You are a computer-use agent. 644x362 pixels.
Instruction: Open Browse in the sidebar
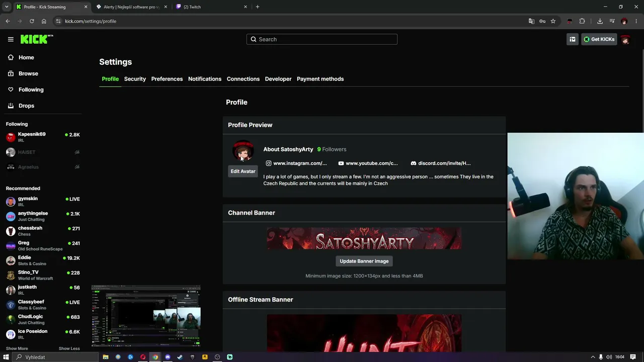point(28,73)
